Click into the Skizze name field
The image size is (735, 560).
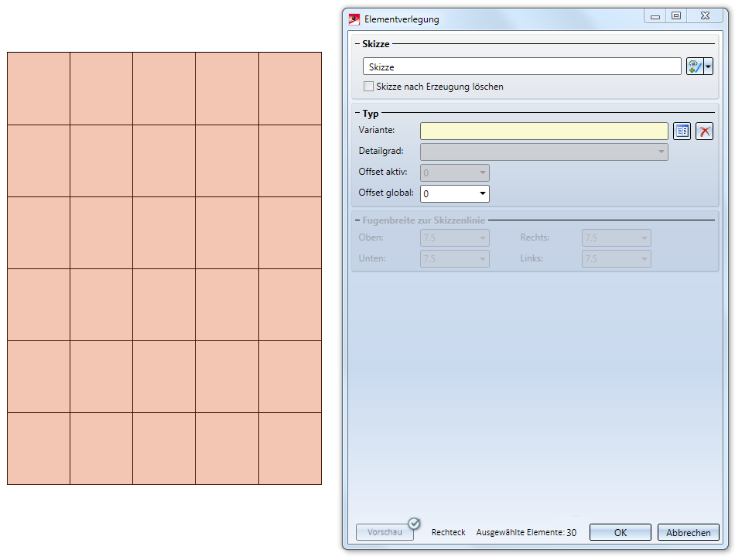[521, 67]
